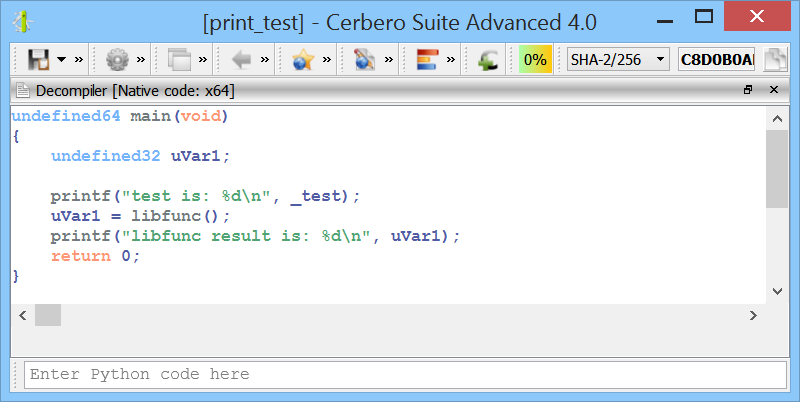Click the green refresh arrow icon
The height and width of the screenshot is (402, 800).
coord(488,60)
